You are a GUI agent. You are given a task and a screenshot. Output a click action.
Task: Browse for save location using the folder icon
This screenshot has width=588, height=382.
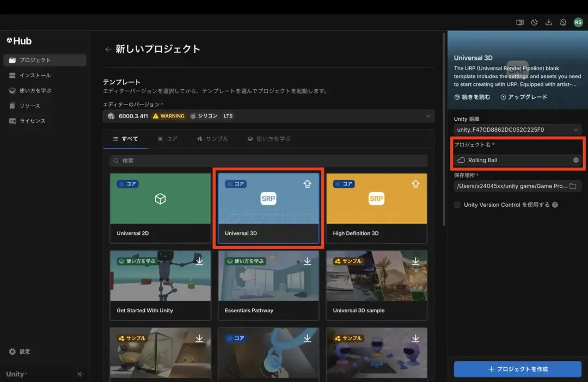(x=573, y=186)
